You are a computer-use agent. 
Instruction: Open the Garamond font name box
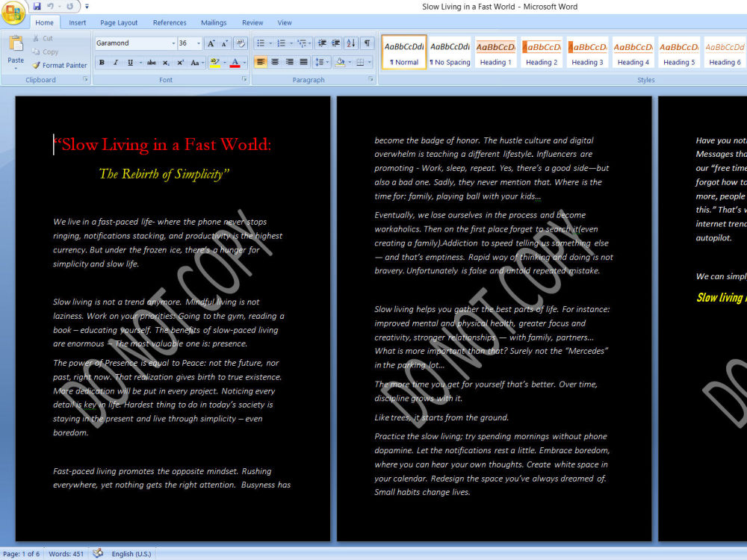(136, 43)
